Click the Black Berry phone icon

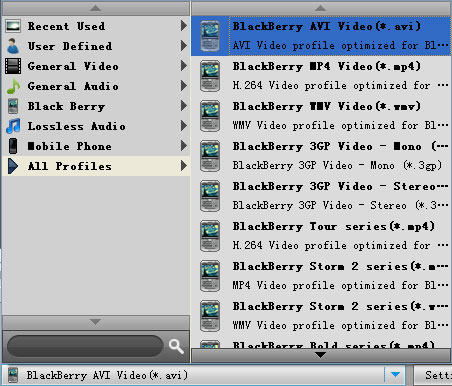tap(13, 106)
